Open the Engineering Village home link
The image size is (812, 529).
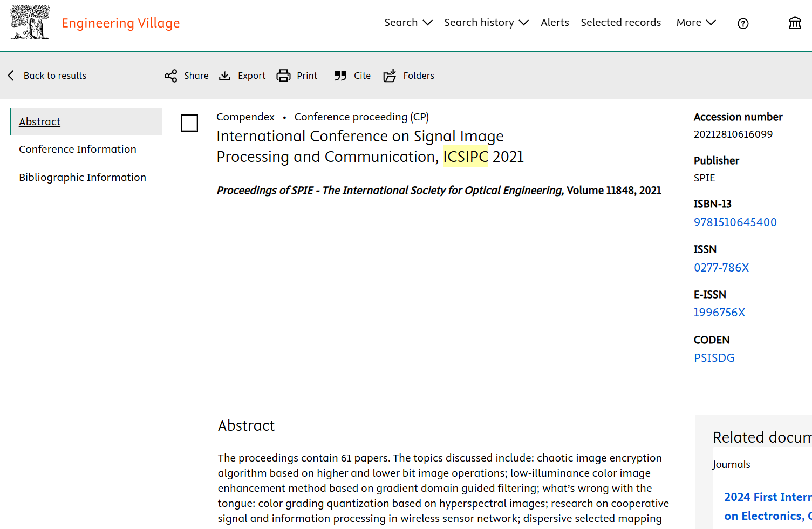point(121,23)
